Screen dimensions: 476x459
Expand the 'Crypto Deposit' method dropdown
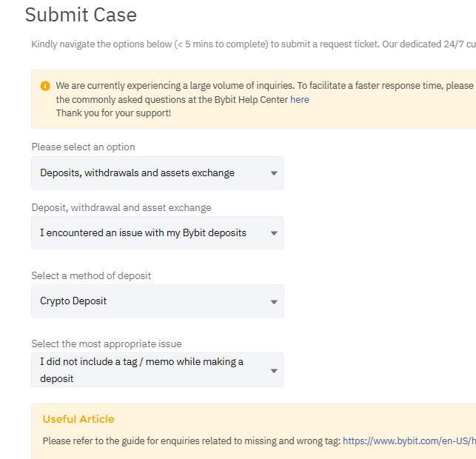(158, 301)
